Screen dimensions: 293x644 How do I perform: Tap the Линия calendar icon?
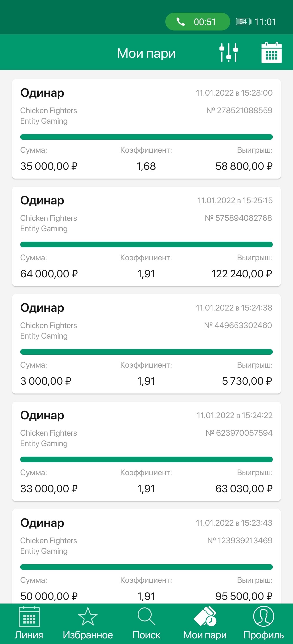29,616
